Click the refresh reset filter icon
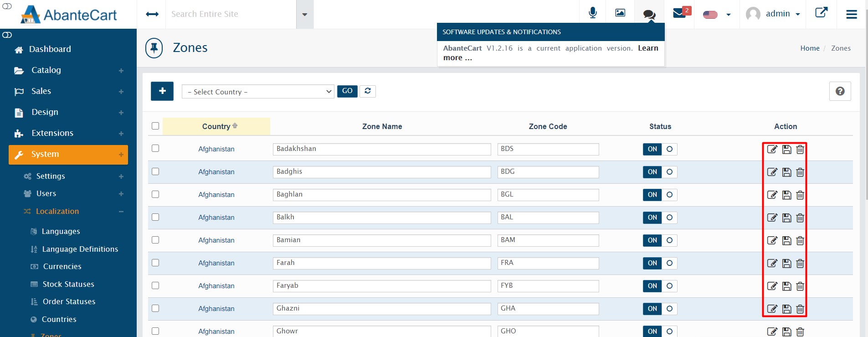This screenshot has height=337, width=868. (368, 91)
